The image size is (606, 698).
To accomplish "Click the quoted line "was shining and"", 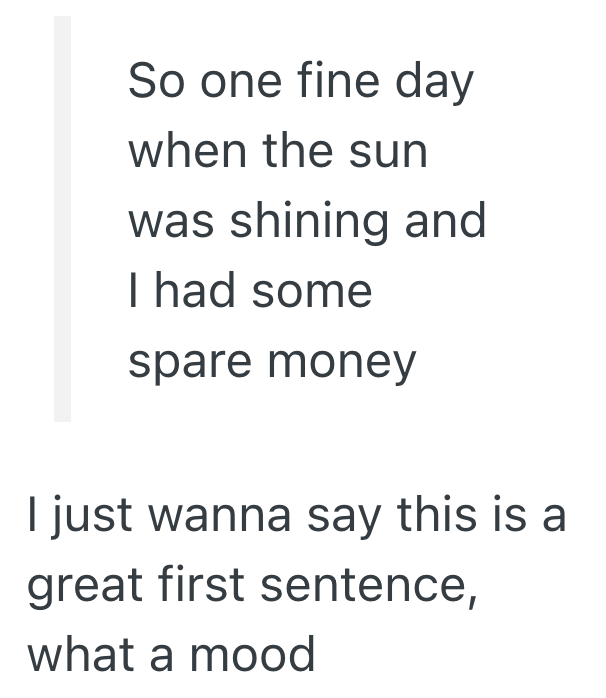I will coord(307,222).
